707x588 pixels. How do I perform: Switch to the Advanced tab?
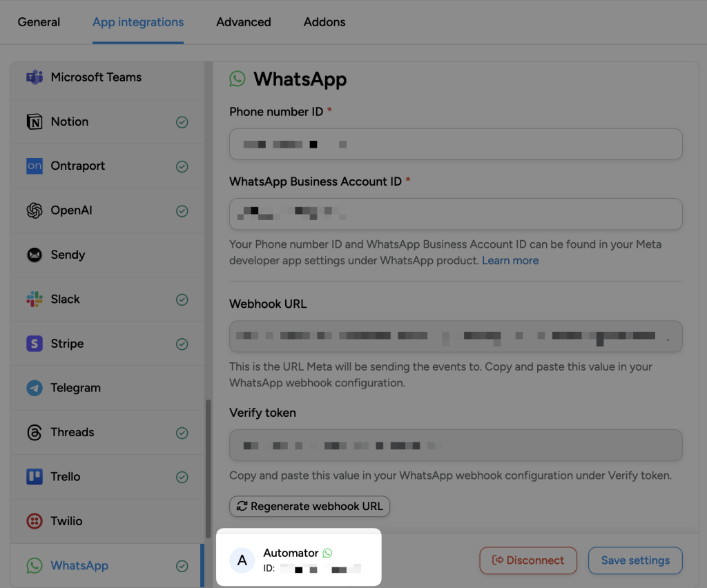point(243,21)
